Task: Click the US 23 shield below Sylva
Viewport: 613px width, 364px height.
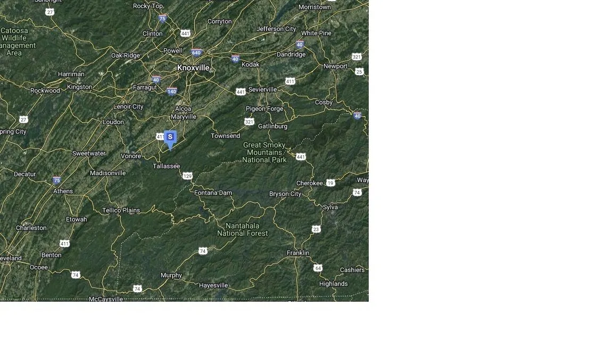Action: coord(316,229)
